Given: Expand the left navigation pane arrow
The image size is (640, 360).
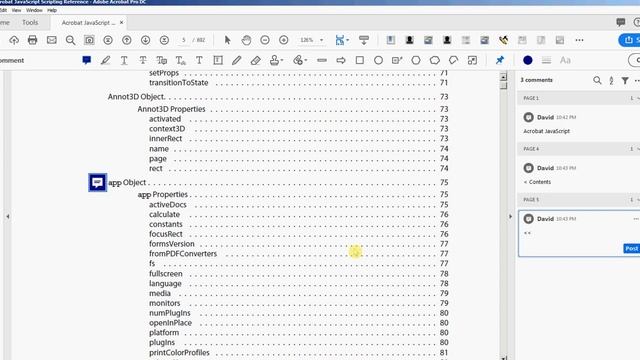Looking at the screenshot, I should [8, 216].
